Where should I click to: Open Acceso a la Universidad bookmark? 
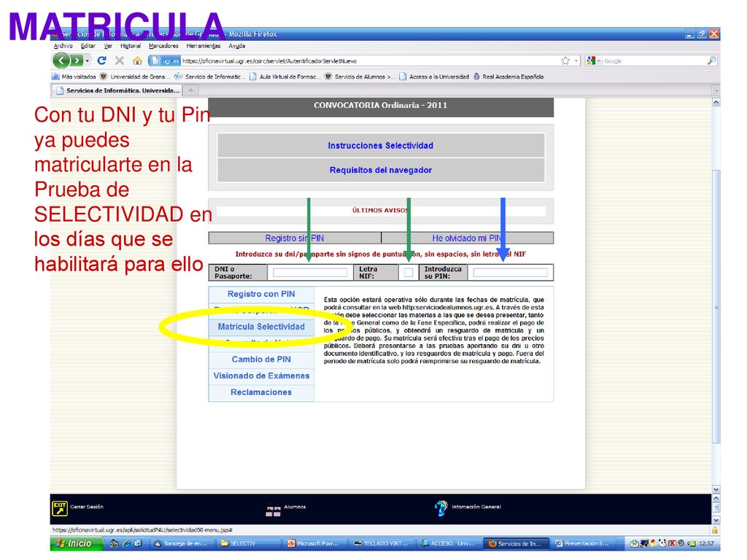click(434, 76)
